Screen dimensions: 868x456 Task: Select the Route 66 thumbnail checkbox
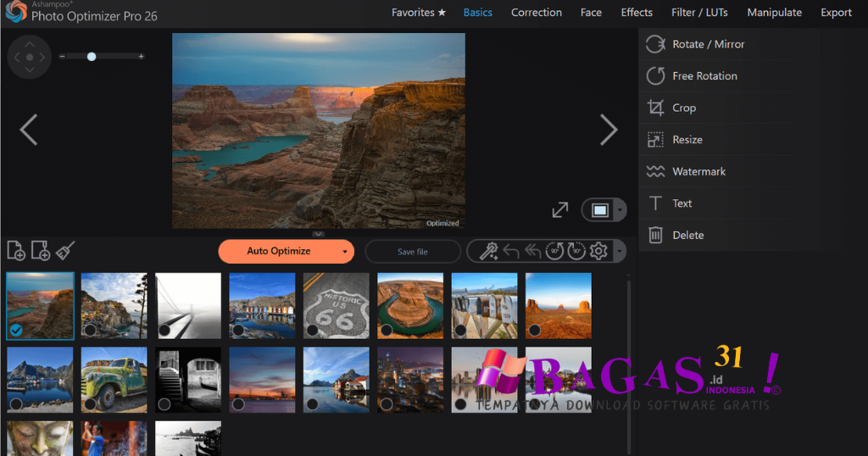pyautogui.click(x=313, y=331)
